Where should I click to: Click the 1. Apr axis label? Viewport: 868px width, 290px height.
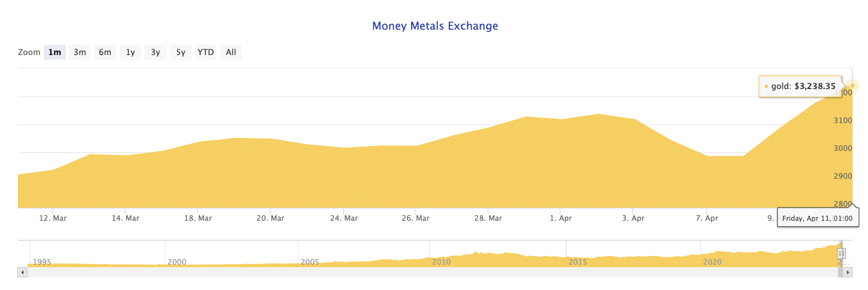click(x=560, y=218)
